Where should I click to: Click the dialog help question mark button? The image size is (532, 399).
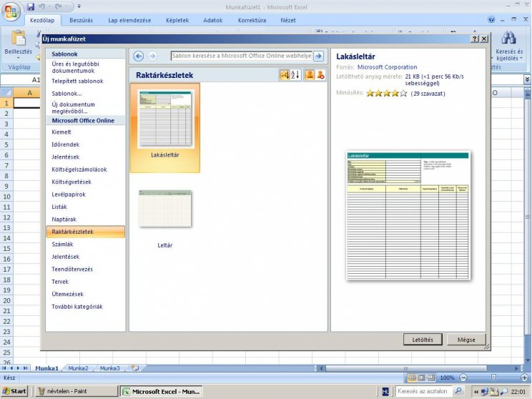[x=475, y=39]
